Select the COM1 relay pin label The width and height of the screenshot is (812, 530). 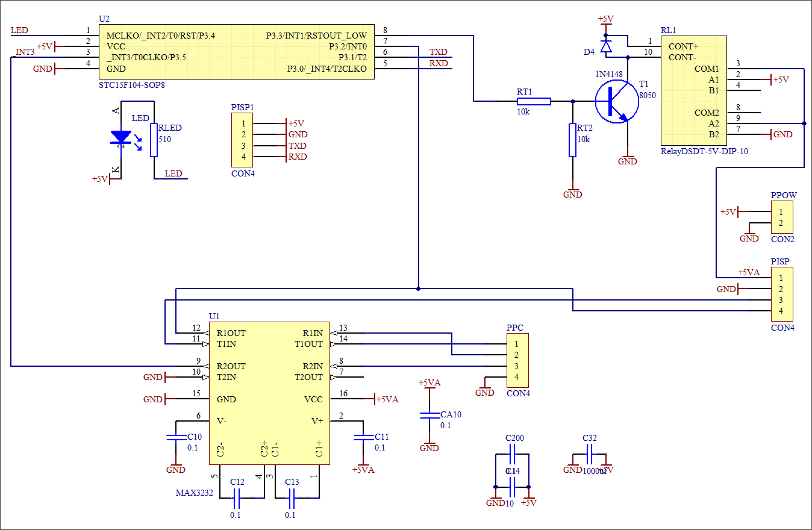(707, 69)
